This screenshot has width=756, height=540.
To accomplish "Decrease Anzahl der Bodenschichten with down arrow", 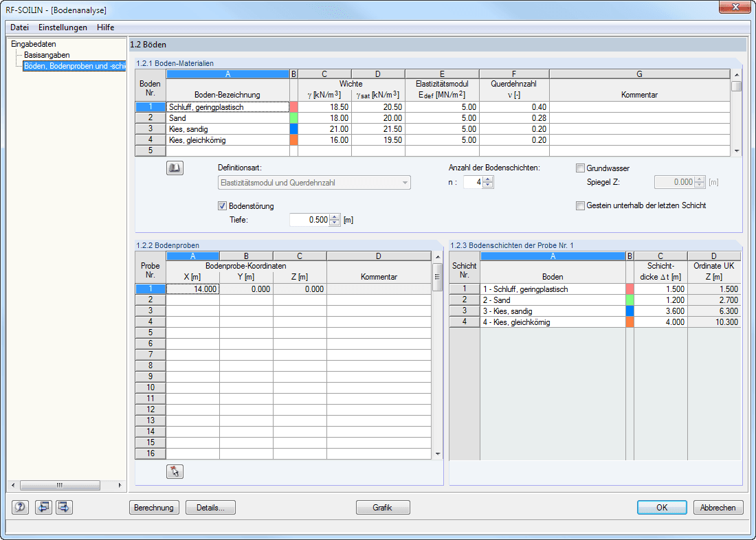I will coord(488,185).
